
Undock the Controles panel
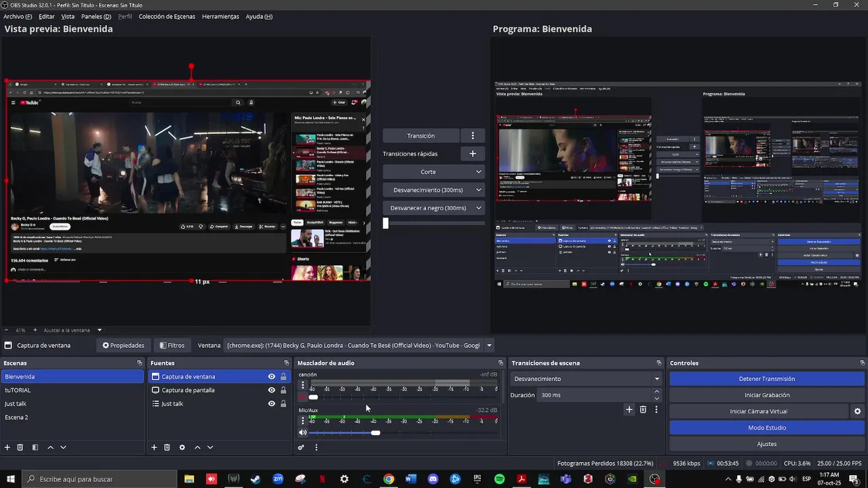pyautogui.click(x=861, y=363)
